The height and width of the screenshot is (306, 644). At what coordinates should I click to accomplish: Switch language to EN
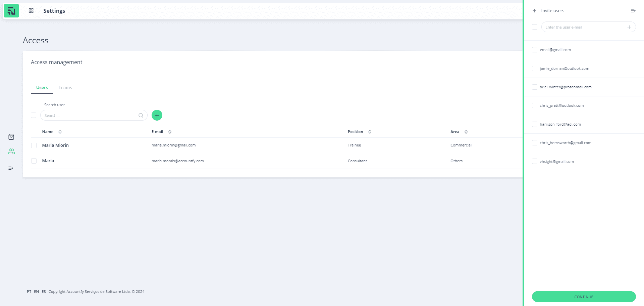36,292
